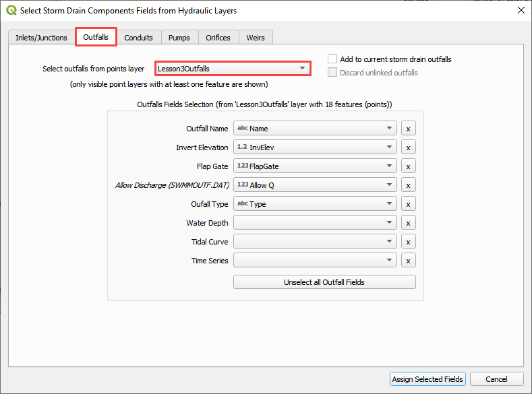The width and height of the screenshot is (532, 394).
Task: Click Unselect all Outfall Fields button
Action: click(324, 282)
